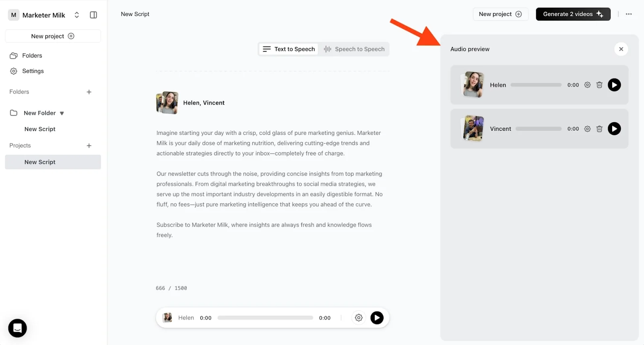Click the 666 / 1500 character counter

(171, 288)
